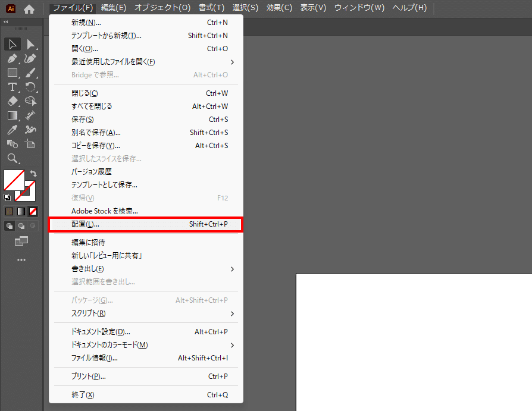Select the Blend tool
The height and width of the screenshot is (411, 532).
[12, 144]
